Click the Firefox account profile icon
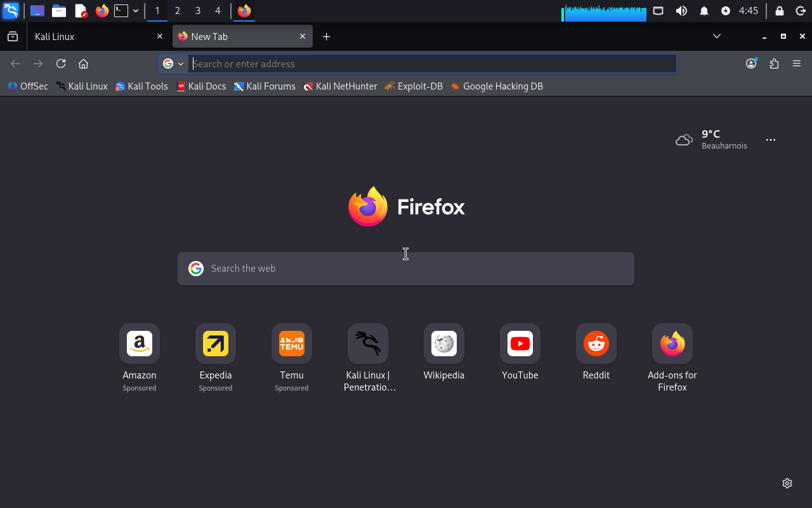This screenshot has height=508, width=812. tap(751, 63)
